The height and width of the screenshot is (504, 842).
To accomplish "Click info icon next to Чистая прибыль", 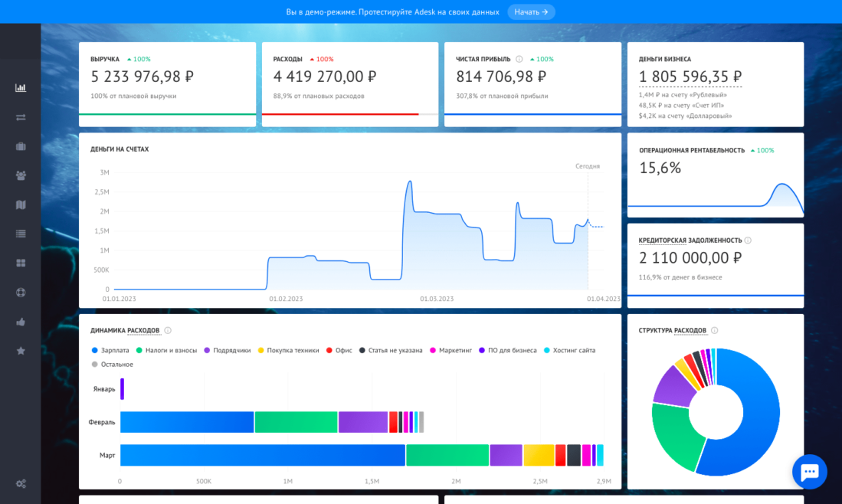I will click(x=519, y=59).
